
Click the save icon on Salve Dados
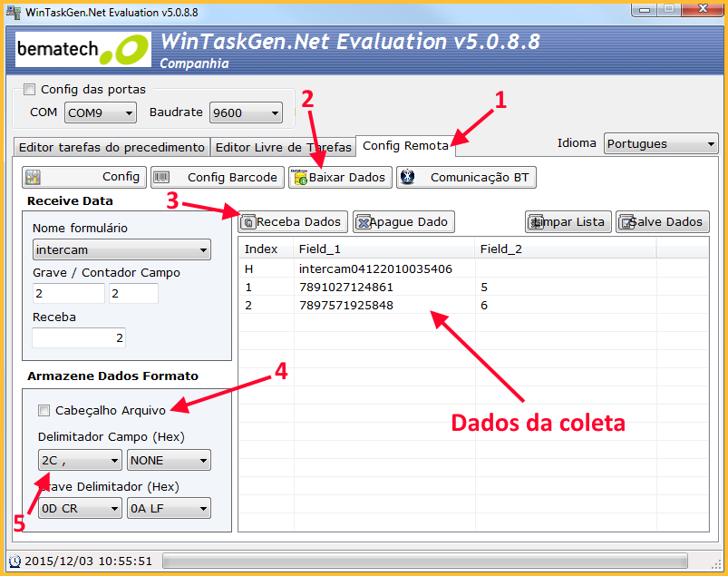click(x=626, y=222)
